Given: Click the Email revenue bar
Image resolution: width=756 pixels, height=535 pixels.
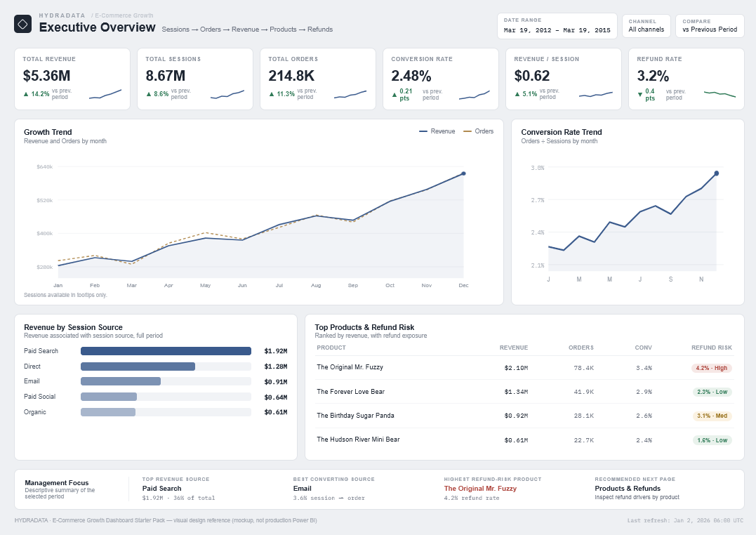Looking at the screenshot, I should [121, 382].
